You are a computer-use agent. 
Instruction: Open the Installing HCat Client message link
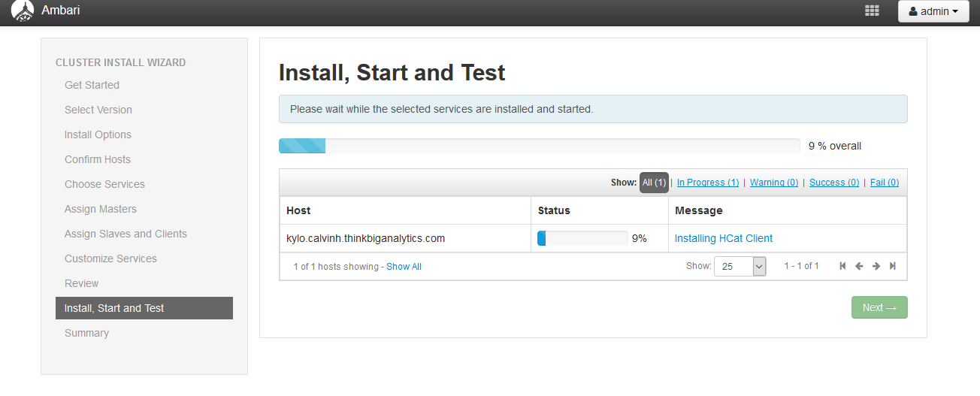(723, 238)
